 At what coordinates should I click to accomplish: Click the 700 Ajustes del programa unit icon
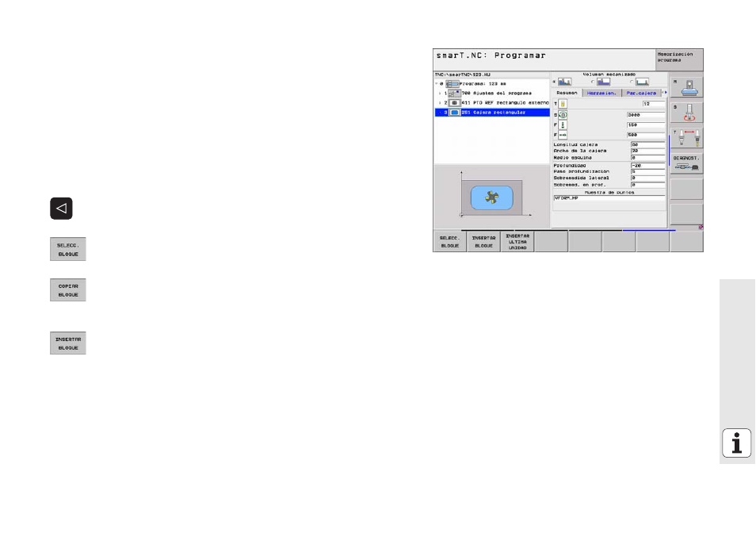pyautogui.click(x=454, y=93)
